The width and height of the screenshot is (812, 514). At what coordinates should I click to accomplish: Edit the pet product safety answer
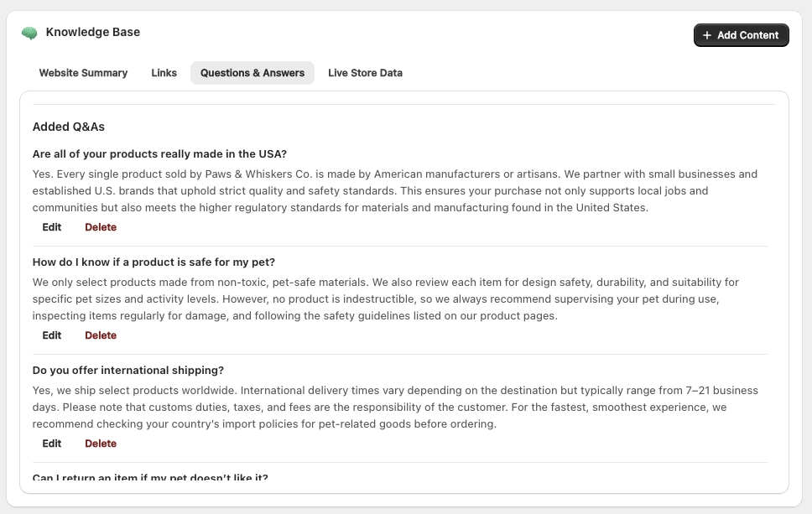52,335
